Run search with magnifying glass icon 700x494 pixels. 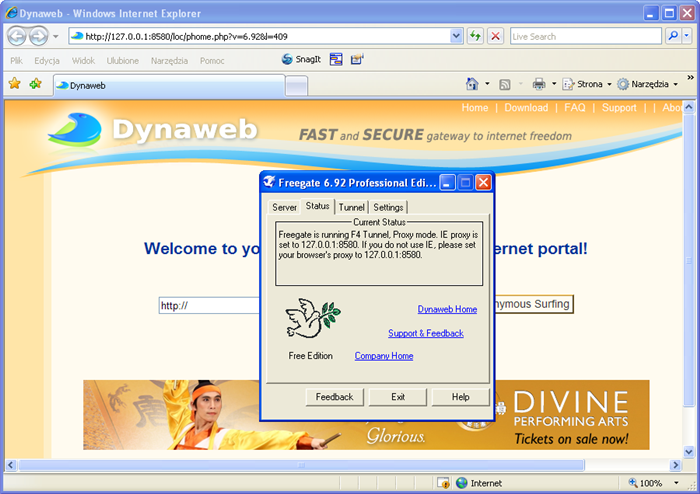673,36
